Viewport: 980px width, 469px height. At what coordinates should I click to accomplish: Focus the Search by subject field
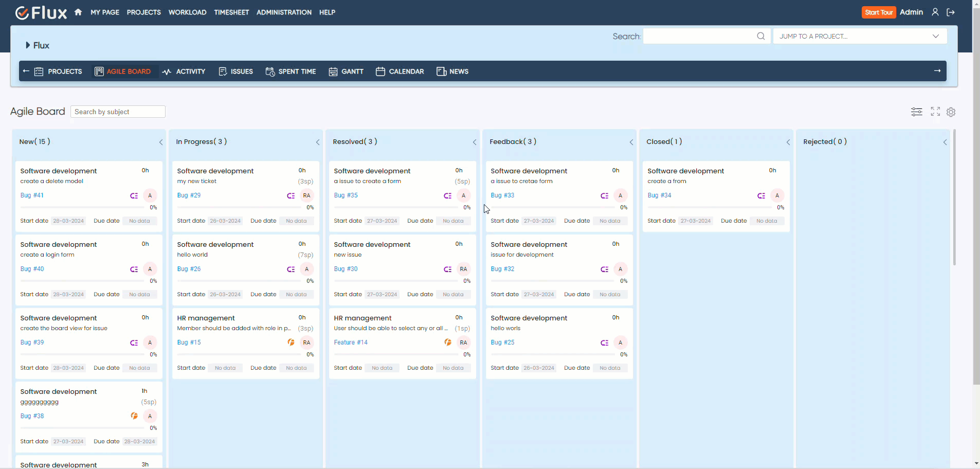pyautogui.click(x=118, y=112)
